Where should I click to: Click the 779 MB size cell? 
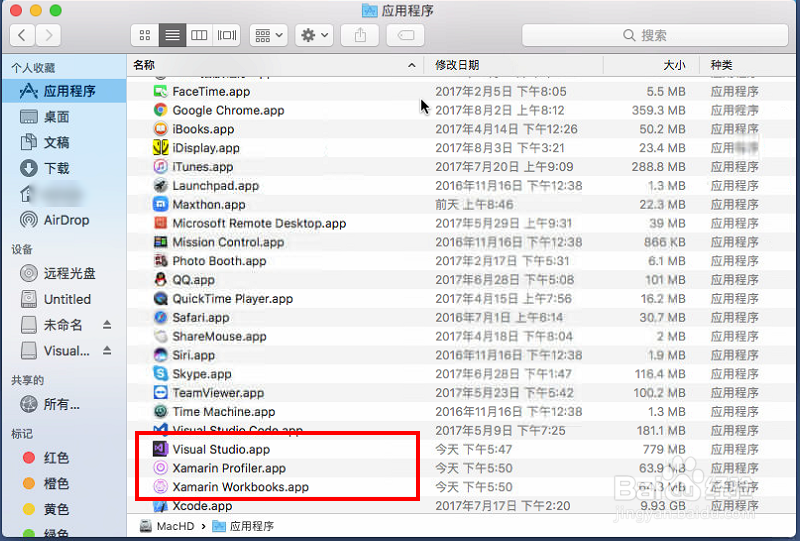tap(664, 450)
